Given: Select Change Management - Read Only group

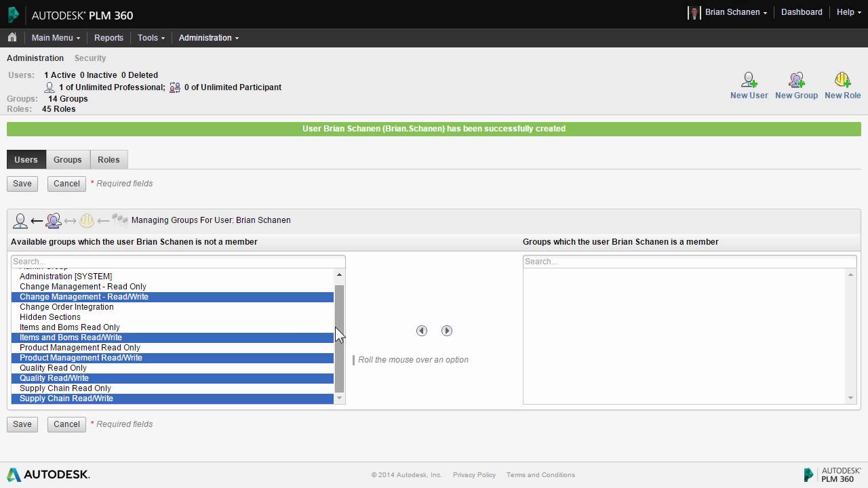Looking at the screenshot, I should point(172,287).
